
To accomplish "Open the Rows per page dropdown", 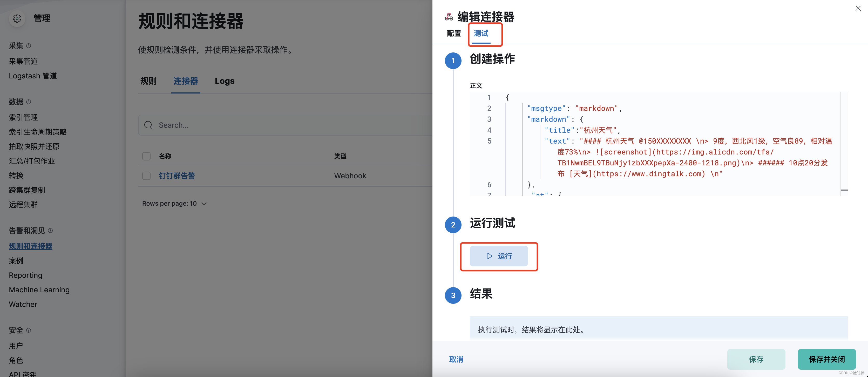I will click(174, 204).
